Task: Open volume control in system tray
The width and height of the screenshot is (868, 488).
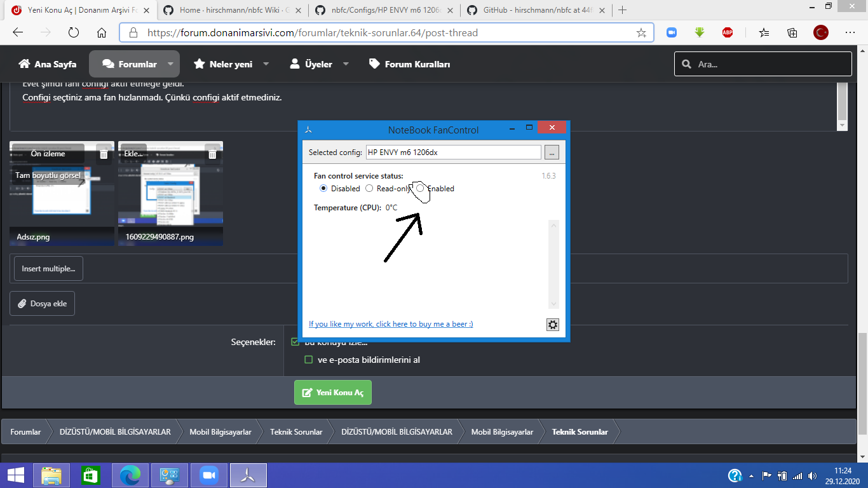Action: click(813, 475)
